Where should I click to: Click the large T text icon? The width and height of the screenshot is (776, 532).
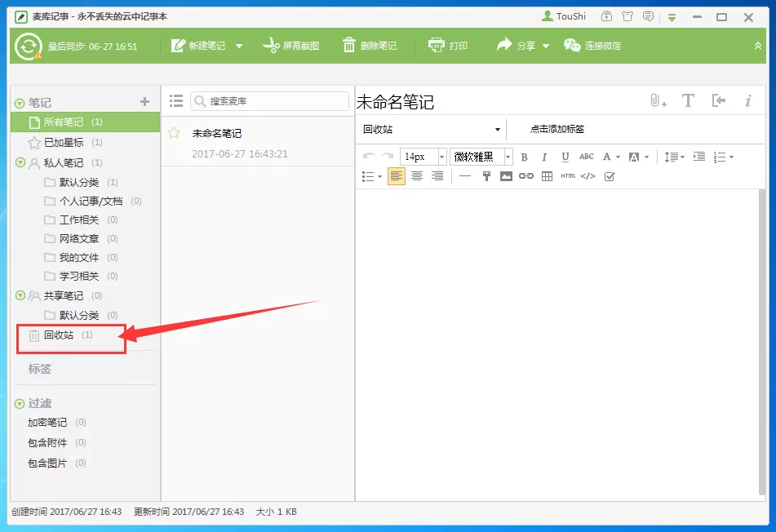tap(688, 101)
